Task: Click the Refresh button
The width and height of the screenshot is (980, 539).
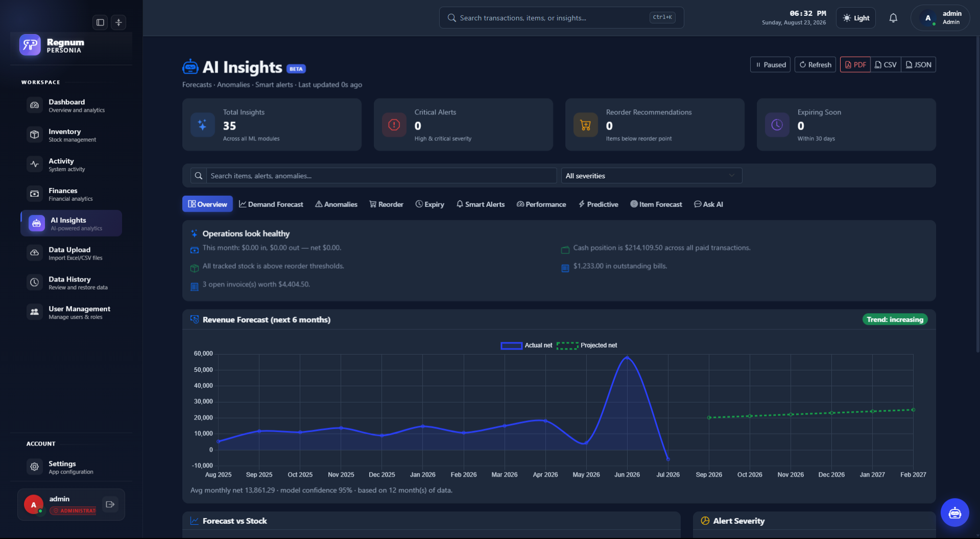Action: coord(815,65)
